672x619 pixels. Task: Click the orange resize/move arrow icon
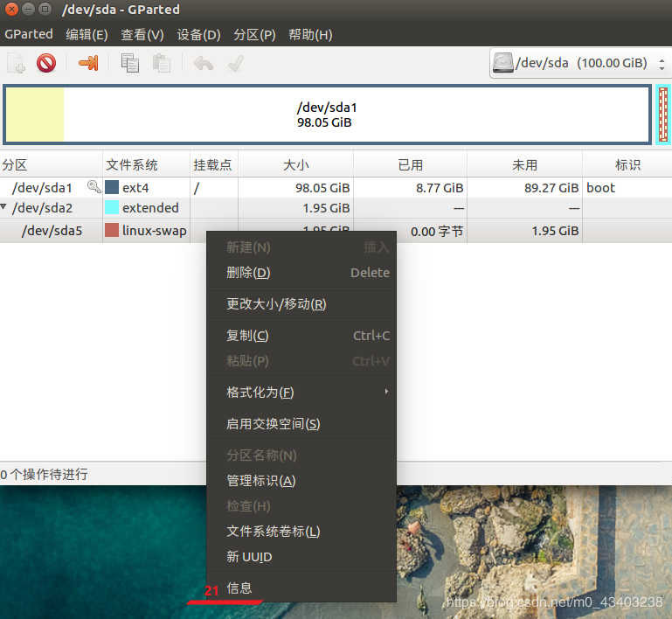click(89, 63)
